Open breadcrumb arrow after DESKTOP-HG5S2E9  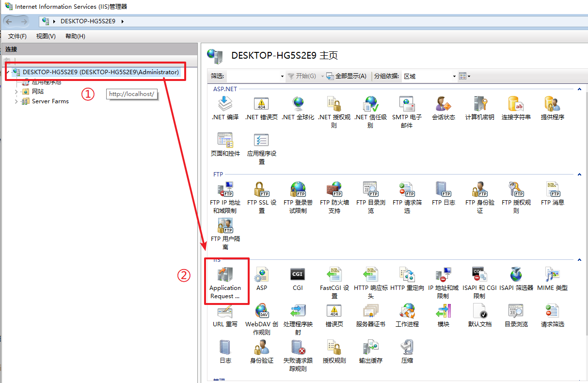[x=123, y=21]
